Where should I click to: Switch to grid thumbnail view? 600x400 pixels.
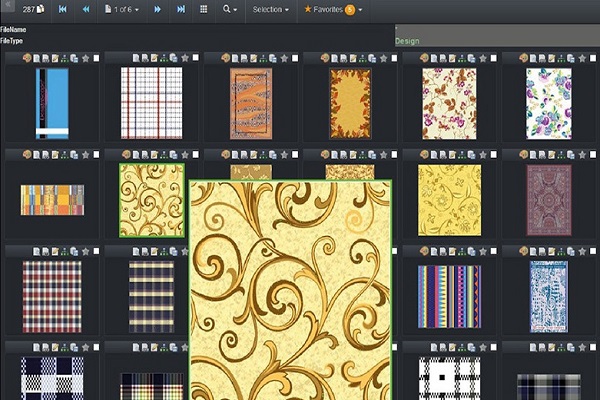tap(204, 9)
